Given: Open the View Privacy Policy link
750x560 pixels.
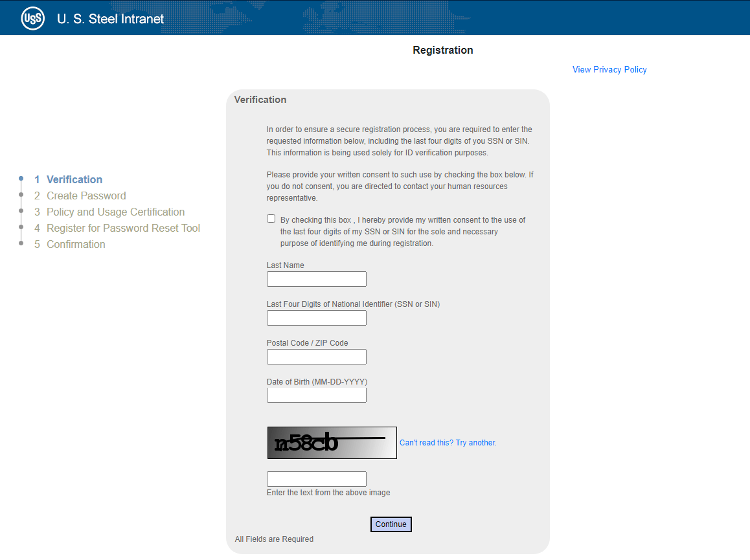Looking at the screenshot, I should coord(609,69).
